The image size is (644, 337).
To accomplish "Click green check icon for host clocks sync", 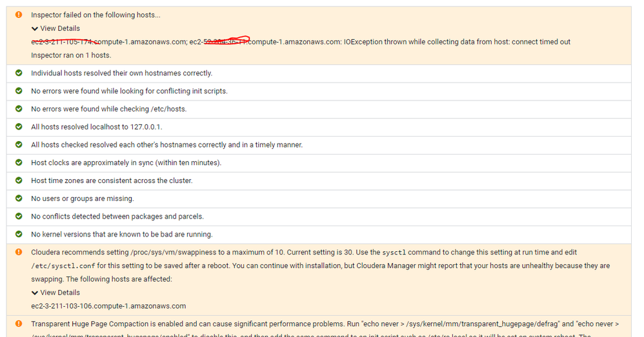I will tap(19, 162).
